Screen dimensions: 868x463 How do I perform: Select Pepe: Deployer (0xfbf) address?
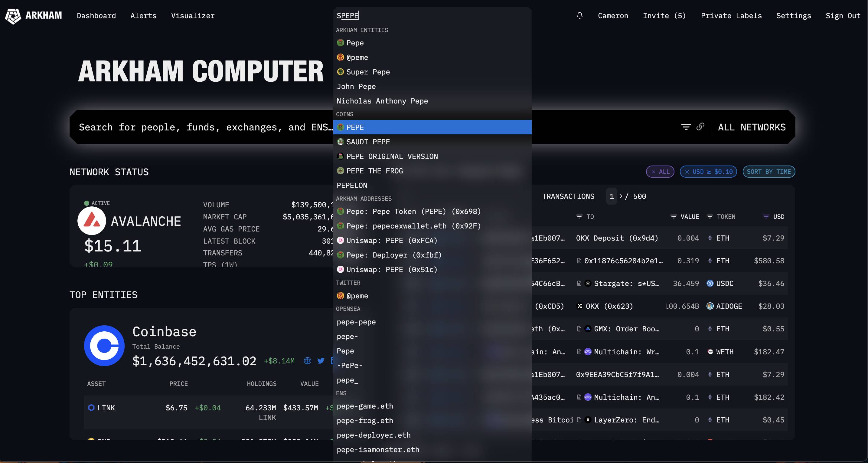click(x=432, y=255)
